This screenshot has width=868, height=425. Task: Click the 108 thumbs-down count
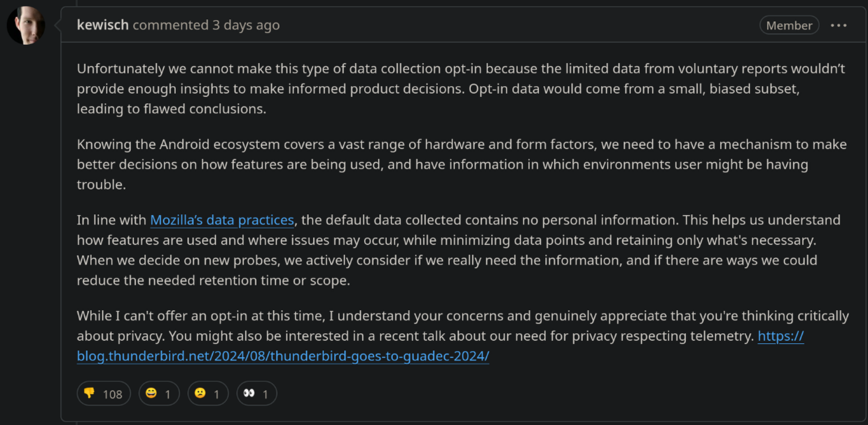click(112, 395)
